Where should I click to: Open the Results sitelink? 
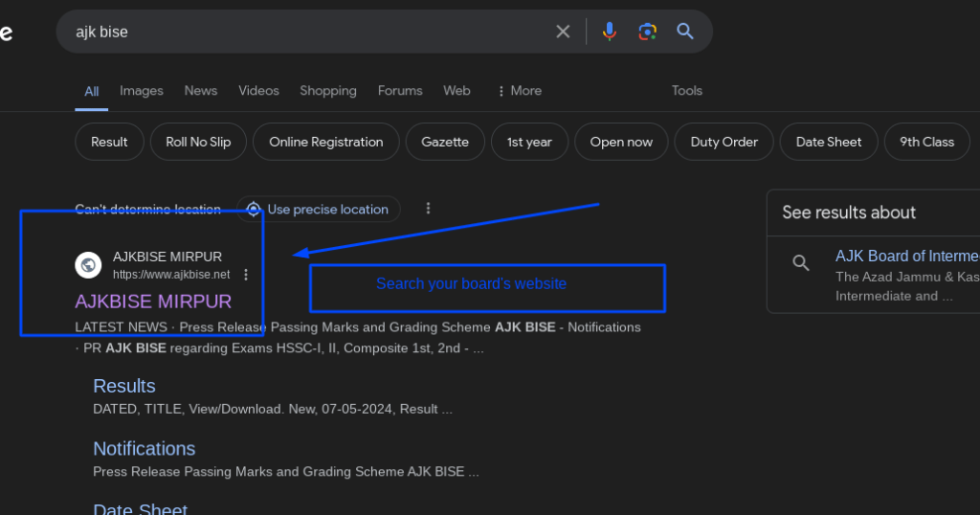(124, 386)
